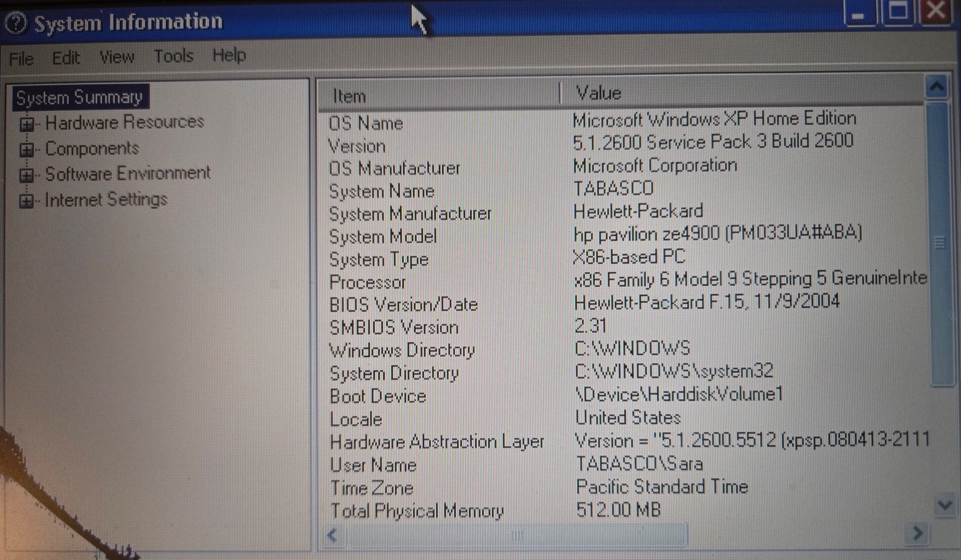This screenshot has width=961, height=560.
Task: Select the System Name row
Action: pyautogui.click(x=625, y=190)
